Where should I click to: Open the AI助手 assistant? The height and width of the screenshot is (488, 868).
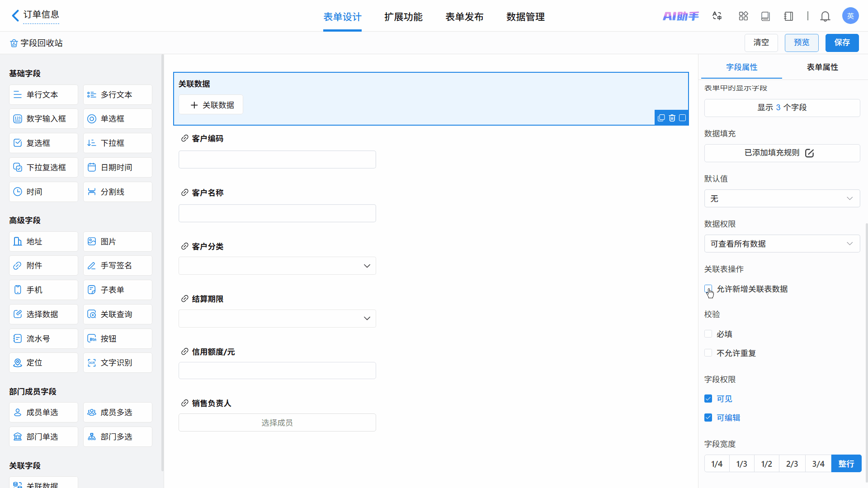pos(680,16)
